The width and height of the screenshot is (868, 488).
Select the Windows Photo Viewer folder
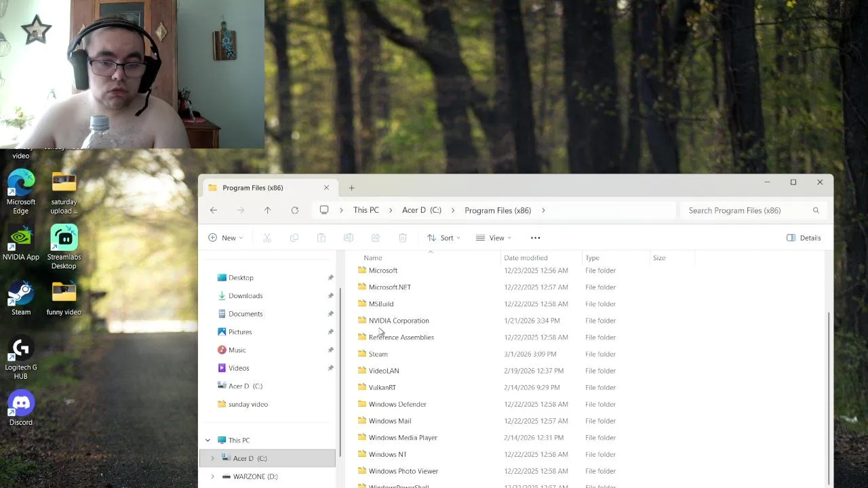(x=403, y=471)
